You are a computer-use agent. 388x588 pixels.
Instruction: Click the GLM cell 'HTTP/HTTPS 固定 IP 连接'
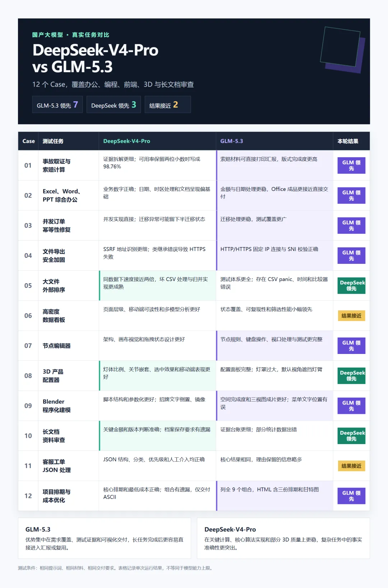(274, 256)
